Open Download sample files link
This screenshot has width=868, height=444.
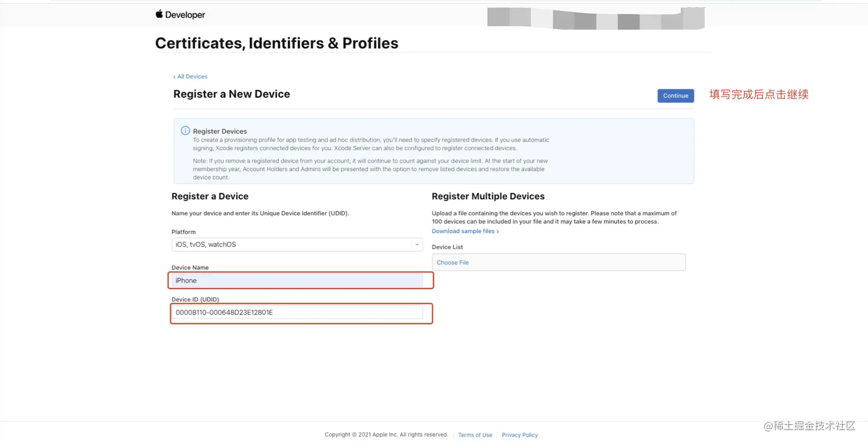pyautogui.click(x=465, y=231)
